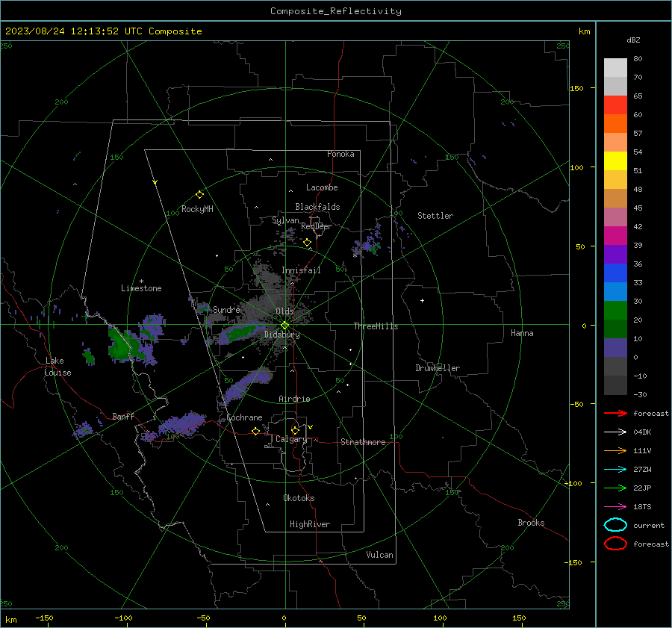672x628 pixels.
Task: Click the magenta 18TS arrow in legend
Action: [x=615, y=507]
